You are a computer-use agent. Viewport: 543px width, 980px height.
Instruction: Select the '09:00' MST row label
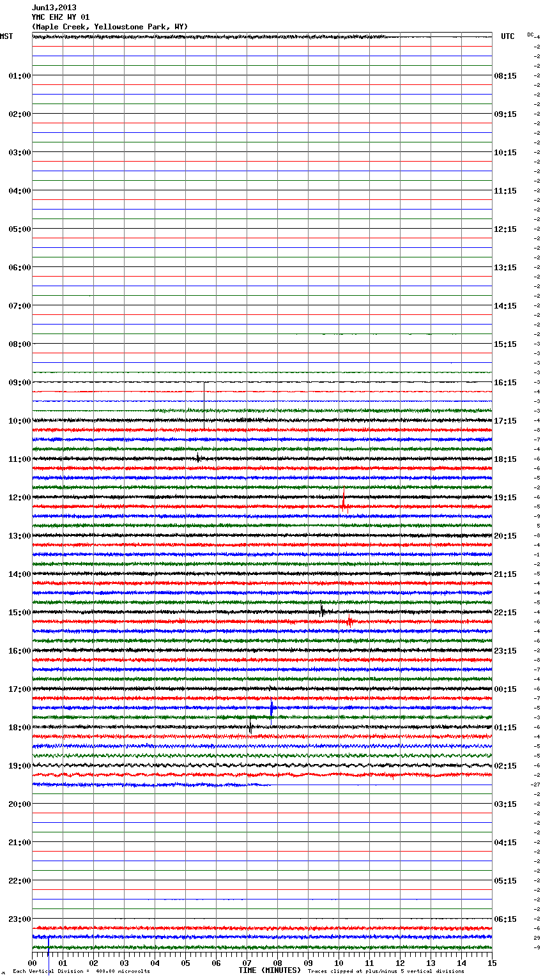[x=19, y=383]
